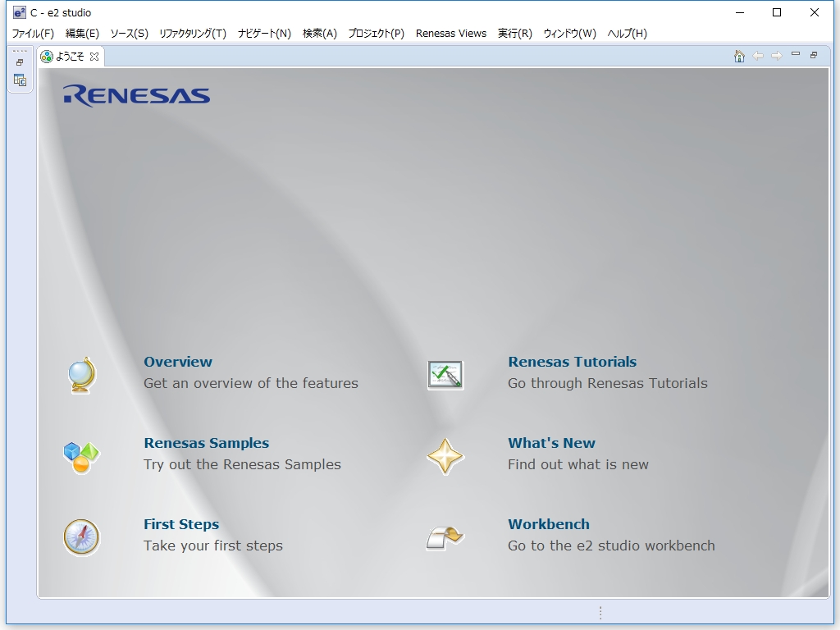Click the restore icon in left trim
This screenshot has height=630, width=840.
tap(20, 62)
